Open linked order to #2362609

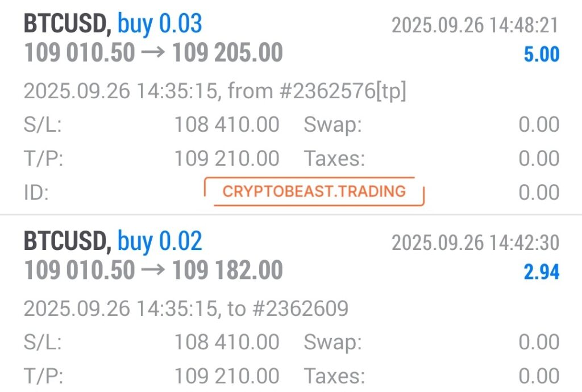pos(288,308)
